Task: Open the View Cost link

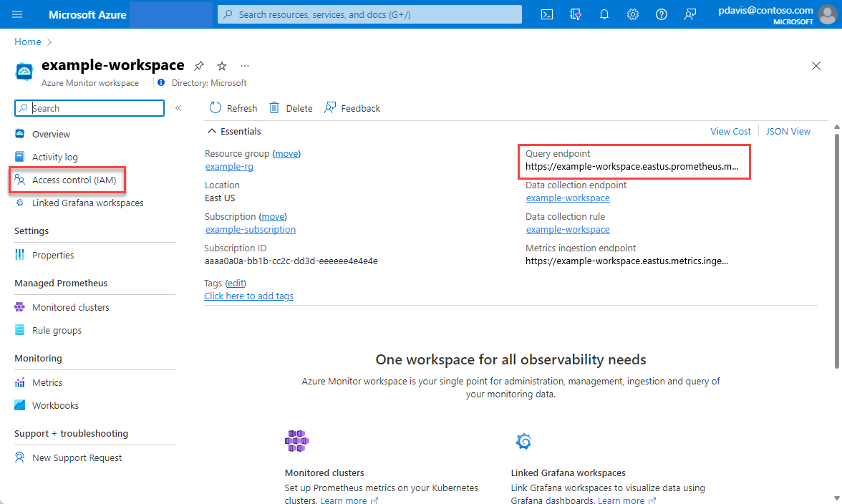Action: 730,131
